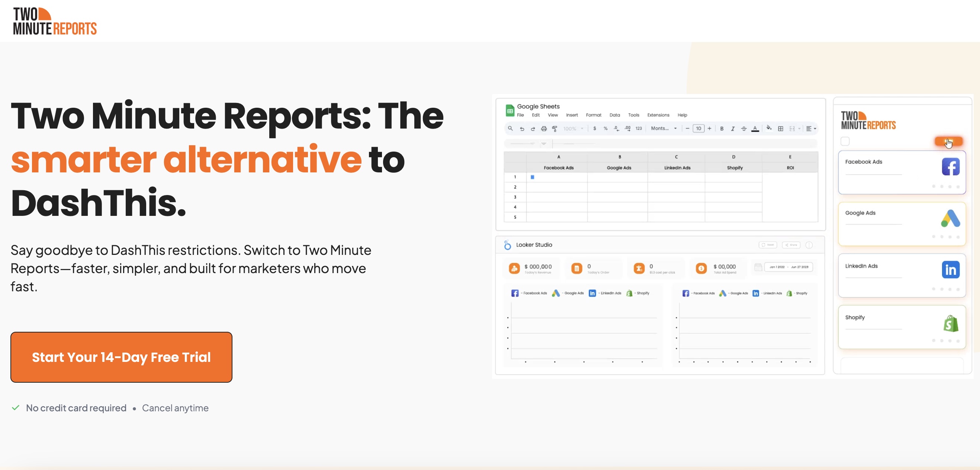Increase font size with plus button

710,129
